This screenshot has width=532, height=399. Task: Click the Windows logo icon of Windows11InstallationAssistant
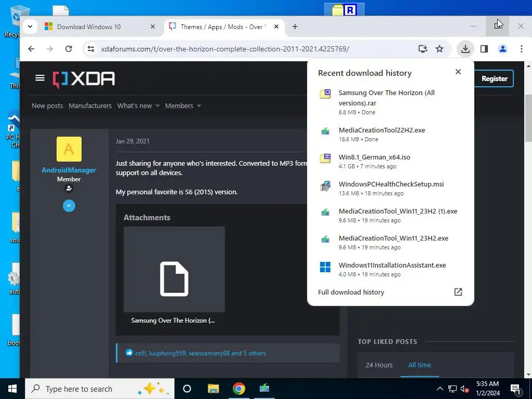[x=325, y=267]
